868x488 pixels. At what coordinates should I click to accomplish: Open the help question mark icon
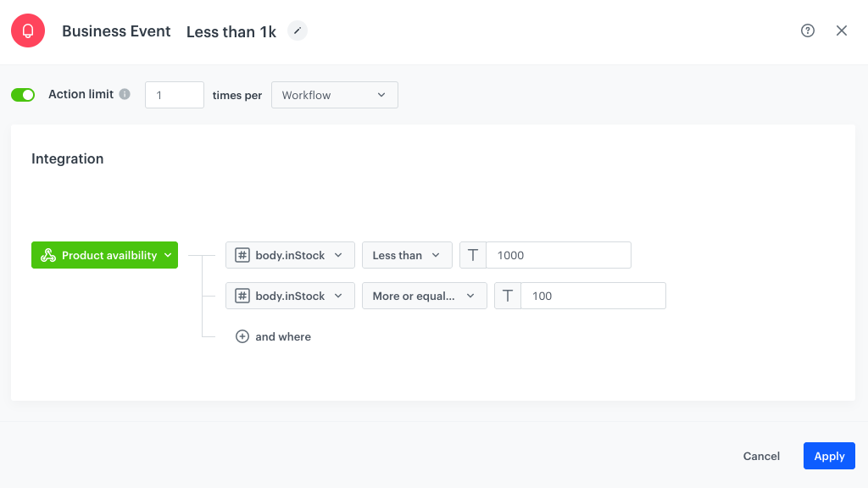tap(807, 30)
